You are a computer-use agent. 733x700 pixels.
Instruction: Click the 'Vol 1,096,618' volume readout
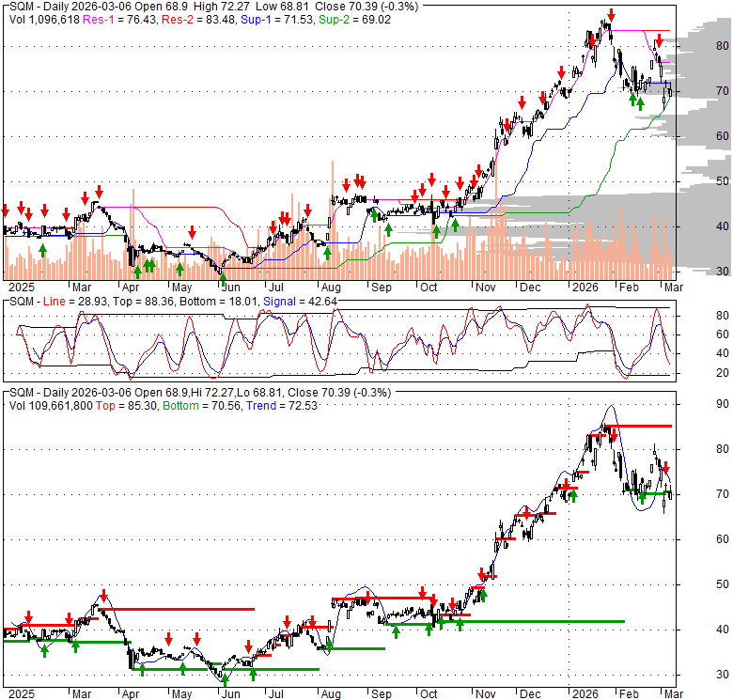coord(44,20)
